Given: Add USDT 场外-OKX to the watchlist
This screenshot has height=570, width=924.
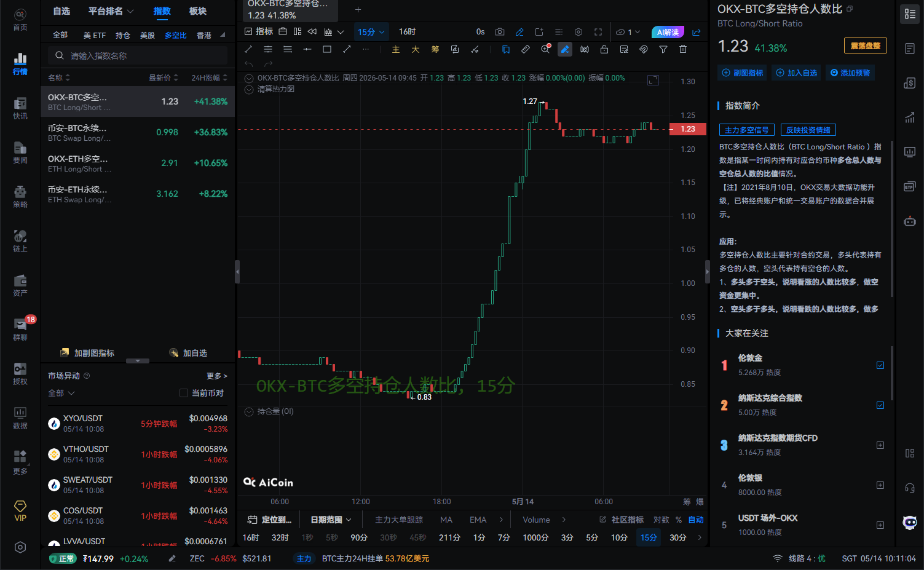Looking at the screenshot, I should [880, 525].
